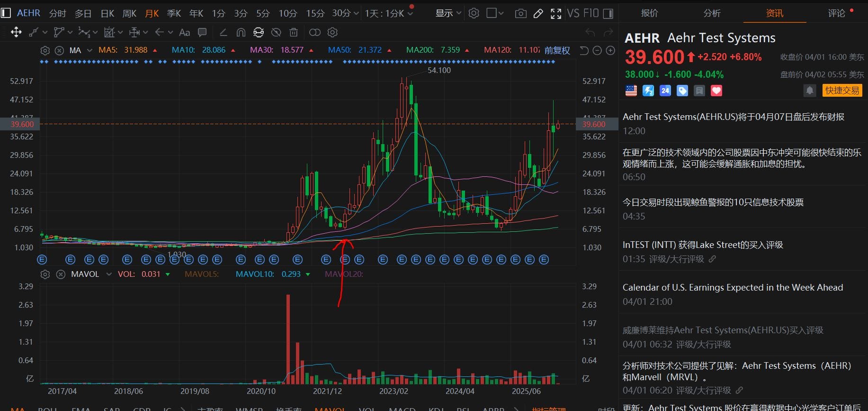
Task: Open MA indicator settings gear
Action: click(x=45, y=50)
